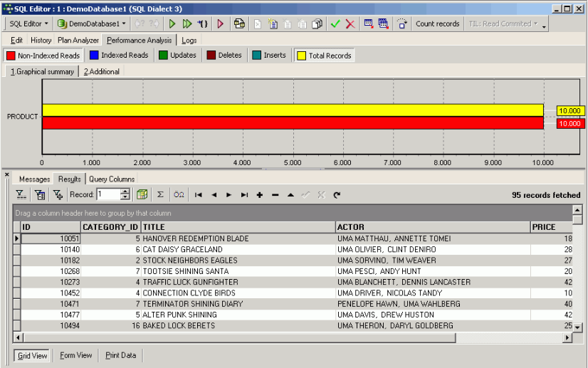Viewport: 588px width, 368px height.
Task: Toggle Indexed Reads series
Action: pos(119,56)
